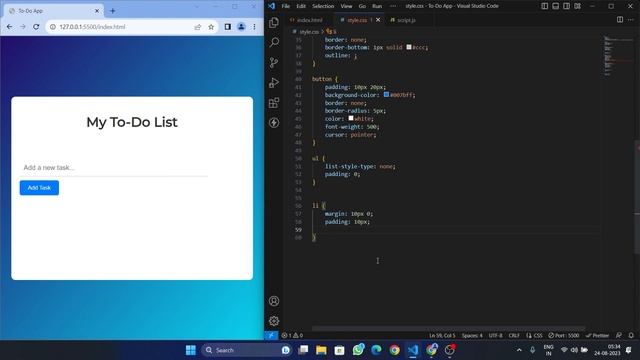This screenshot has height=360, width=640.
Task: Click the #ccc color swatch
Action: tap(409, 47)
